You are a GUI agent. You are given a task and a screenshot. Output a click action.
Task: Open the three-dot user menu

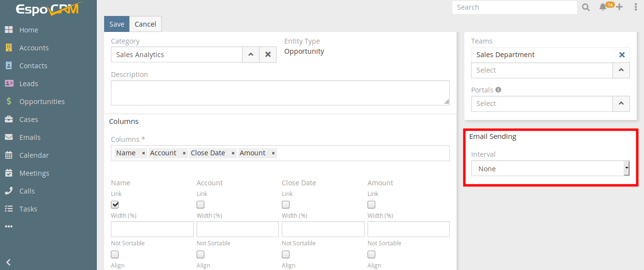(636, 7)
